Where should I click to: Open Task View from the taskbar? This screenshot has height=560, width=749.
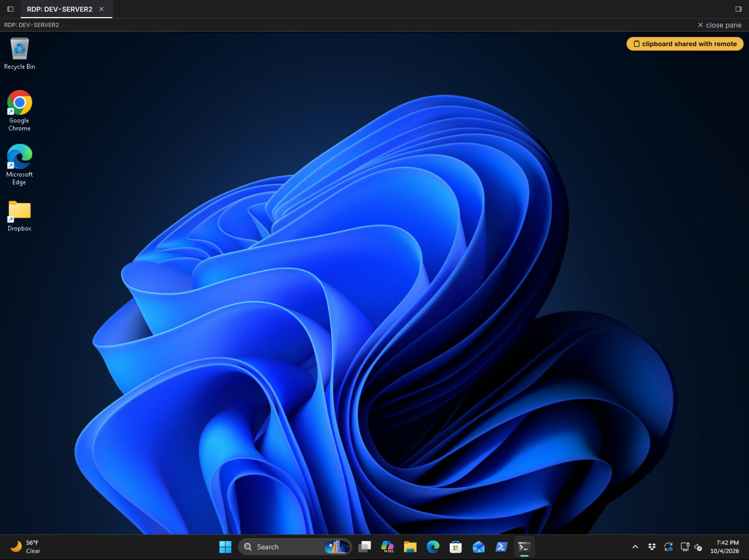pyautogui.click(x=365, y=547)
